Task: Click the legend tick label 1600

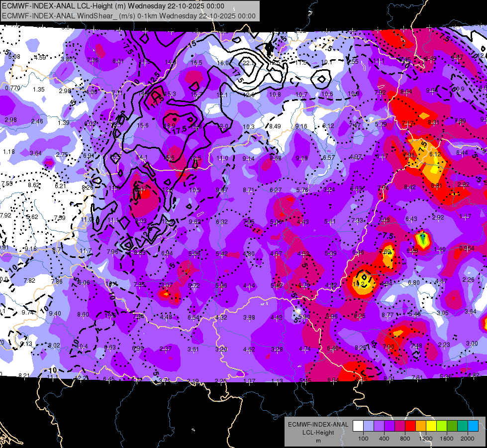Action: 447,439
